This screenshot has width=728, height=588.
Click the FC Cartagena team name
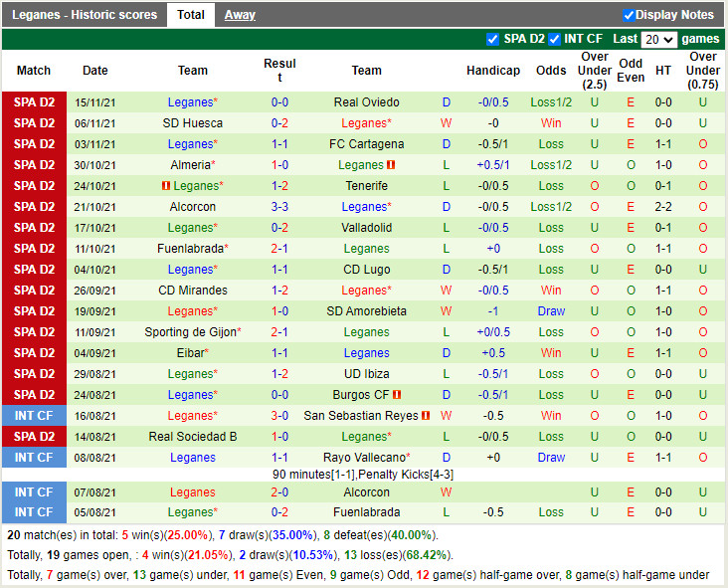pos(366,144)
